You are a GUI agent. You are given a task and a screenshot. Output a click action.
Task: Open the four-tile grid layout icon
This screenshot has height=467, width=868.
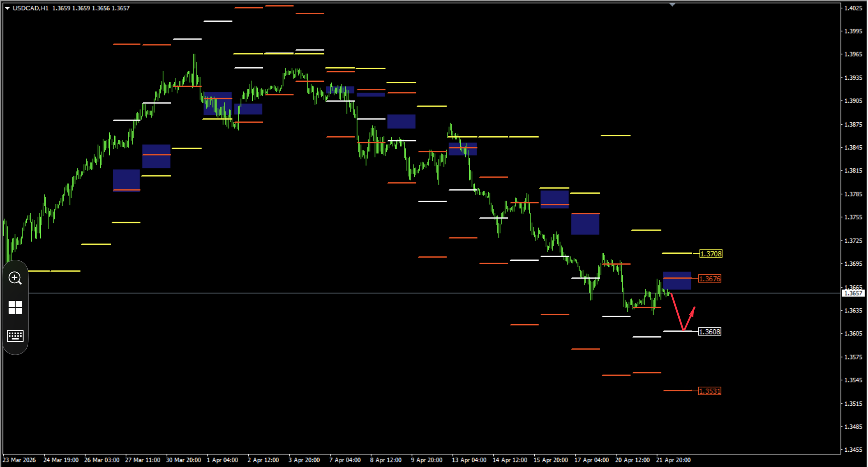[15, 307]
